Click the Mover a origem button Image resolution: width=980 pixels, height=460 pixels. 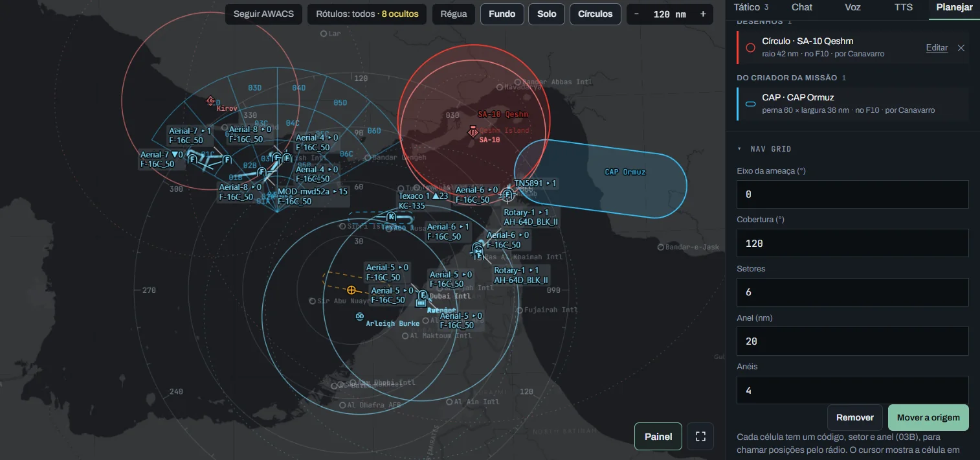click(928, 418)
